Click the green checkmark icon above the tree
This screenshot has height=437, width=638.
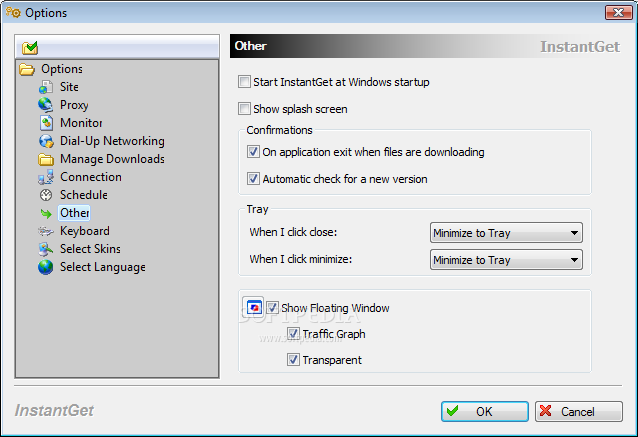coord(30,48)
